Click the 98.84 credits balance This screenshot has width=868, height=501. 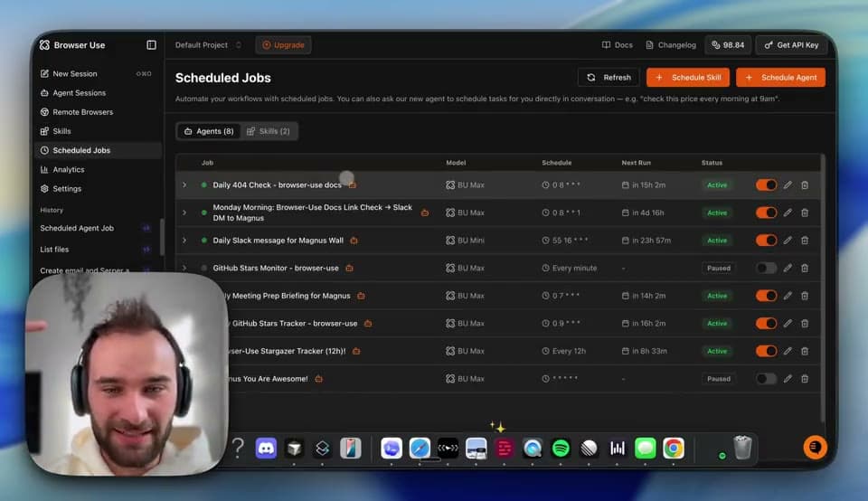(x=727, y=45)
